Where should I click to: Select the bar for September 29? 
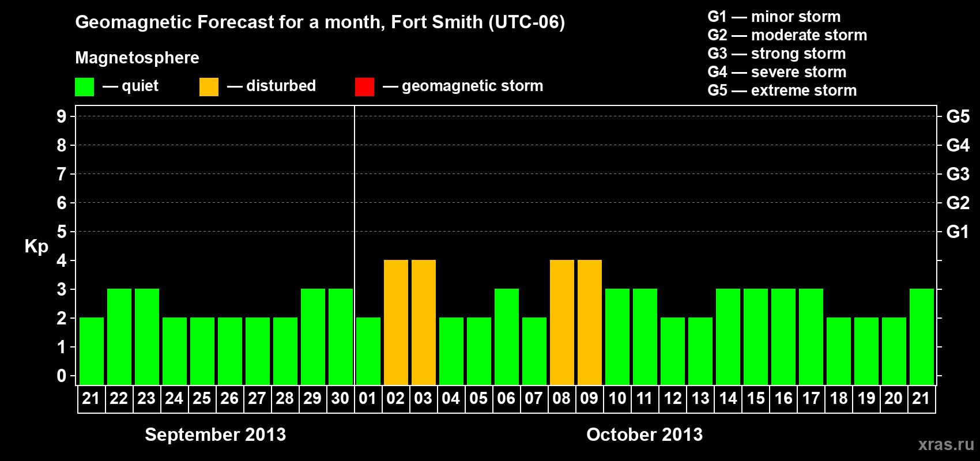[313, 337]
